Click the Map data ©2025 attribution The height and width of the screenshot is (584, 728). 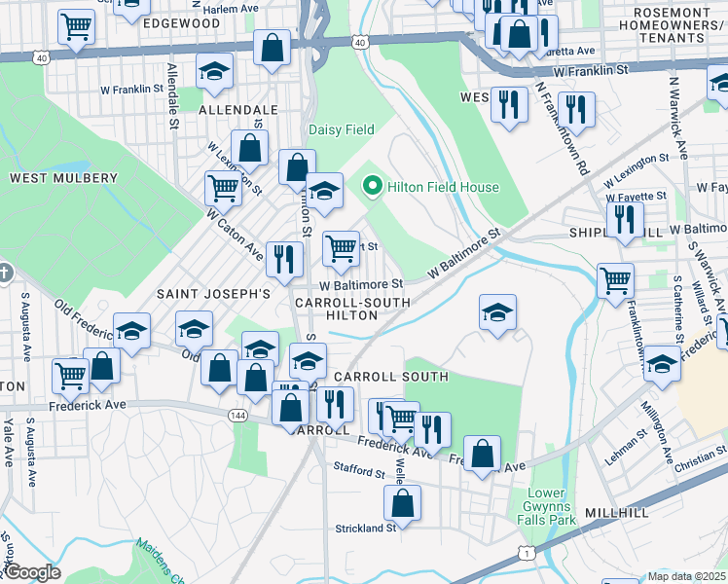tap(687, 577)
